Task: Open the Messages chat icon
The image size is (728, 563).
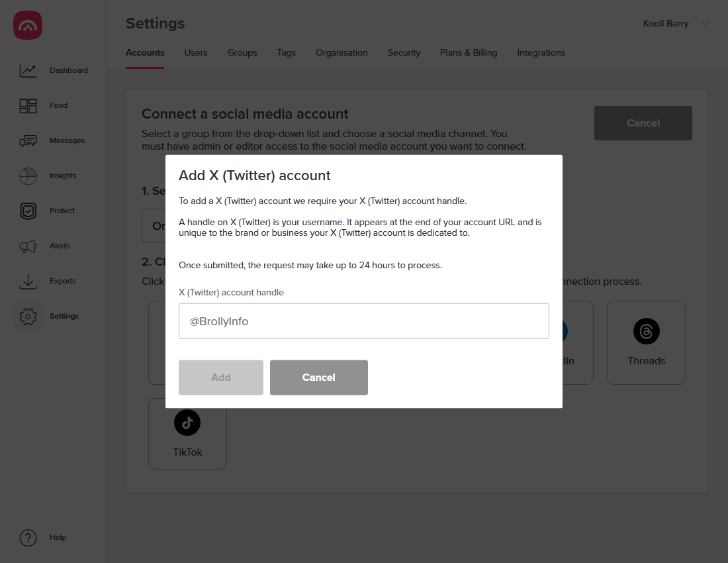Action: point(28,140)
